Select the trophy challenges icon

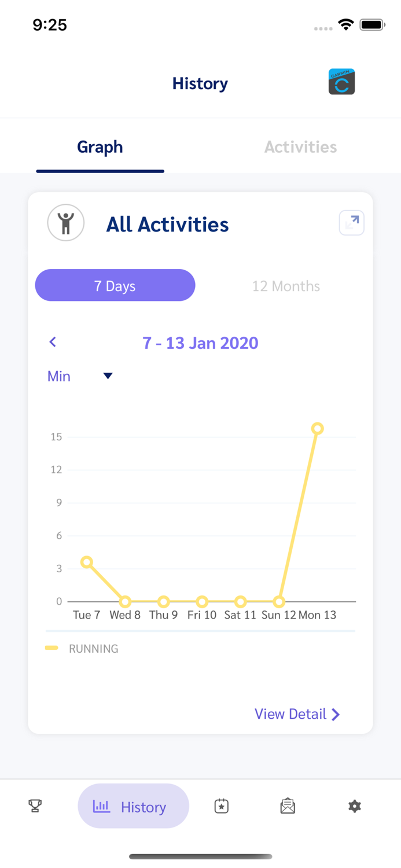point(35,806)
